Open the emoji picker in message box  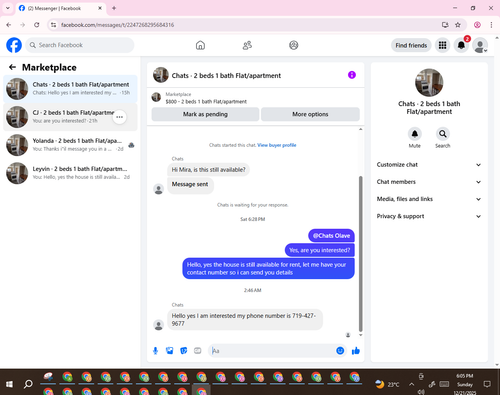[x=340, y=351]
